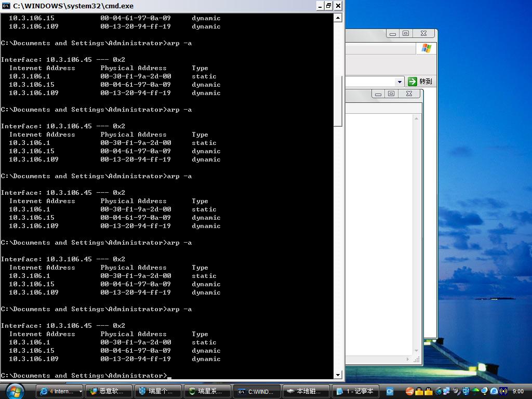Viewport: 532px width, 399px height.
Task: Click the speaker volume tray icon
Action: pos(457,392)
